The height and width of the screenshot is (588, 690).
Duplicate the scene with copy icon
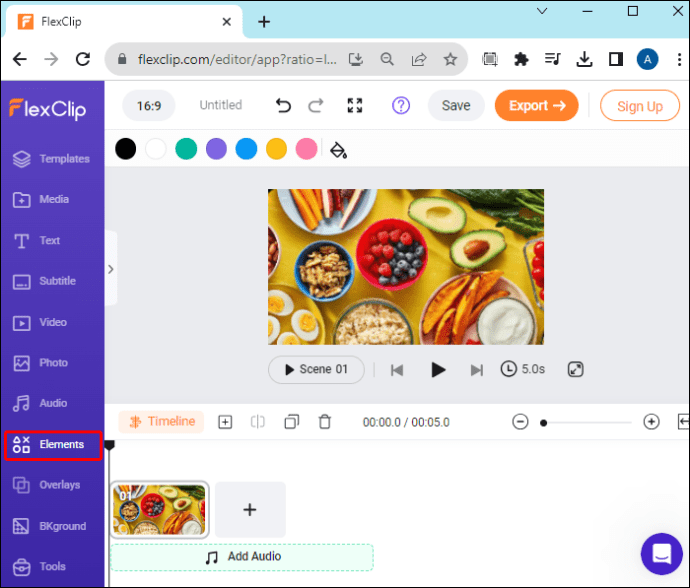[x=291, y=422]
